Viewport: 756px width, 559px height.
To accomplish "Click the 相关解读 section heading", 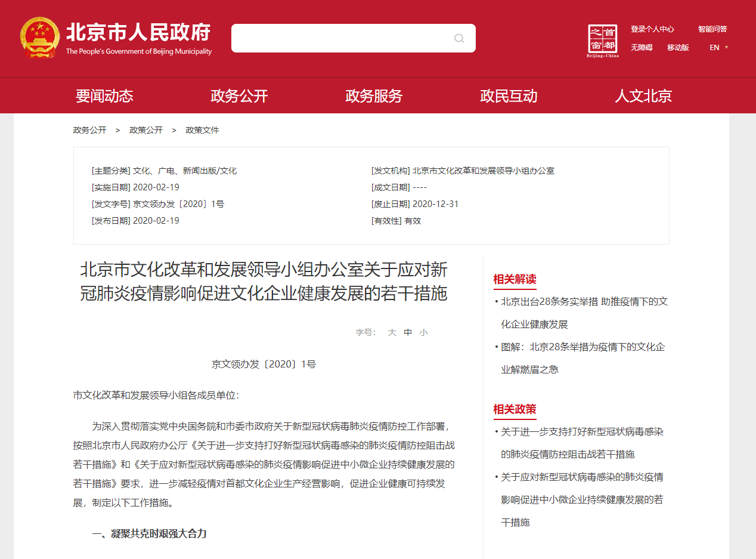I will tap(515, 279).
